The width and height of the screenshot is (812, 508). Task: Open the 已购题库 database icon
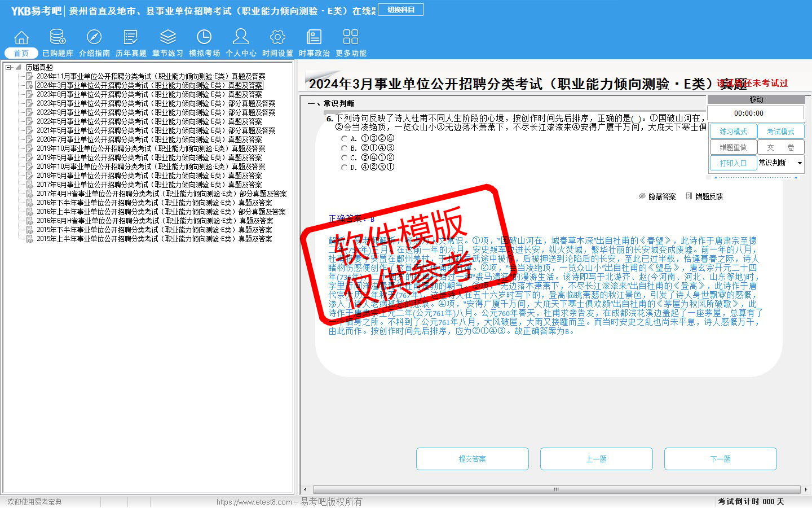58,37
